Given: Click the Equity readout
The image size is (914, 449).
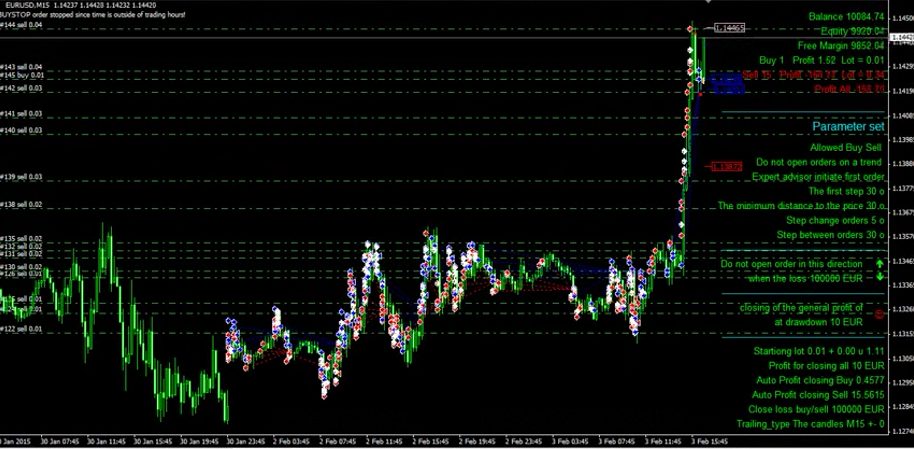Looking at the screenshot, I should tap(853, 31).
